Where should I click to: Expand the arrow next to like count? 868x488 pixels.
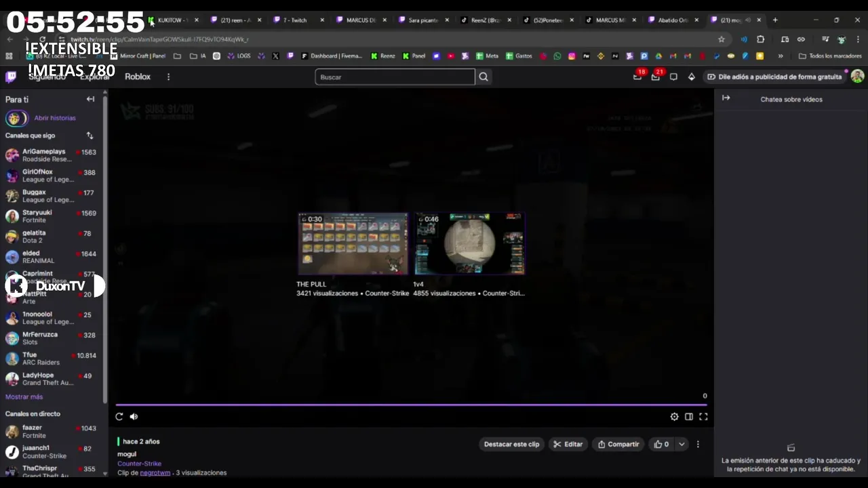tap(682, 444)
